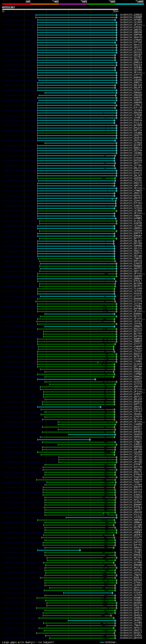Open hit UniRef100_C6TKM2

[x=131, y=50]
